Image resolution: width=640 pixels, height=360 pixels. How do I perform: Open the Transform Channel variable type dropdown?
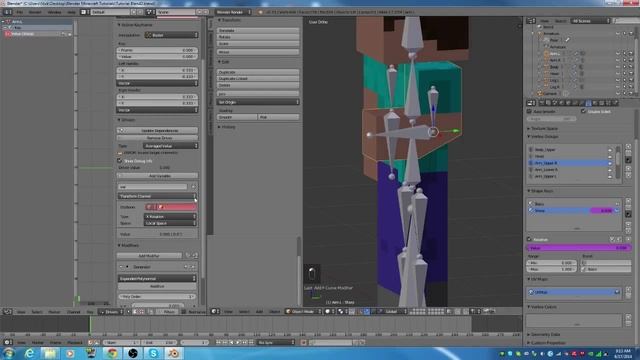tap(158, 196)
